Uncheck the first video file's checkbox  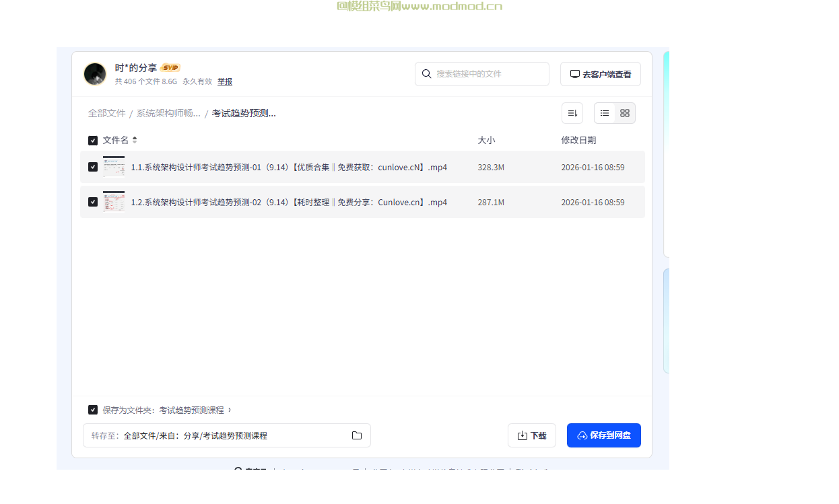pos(92,166)
